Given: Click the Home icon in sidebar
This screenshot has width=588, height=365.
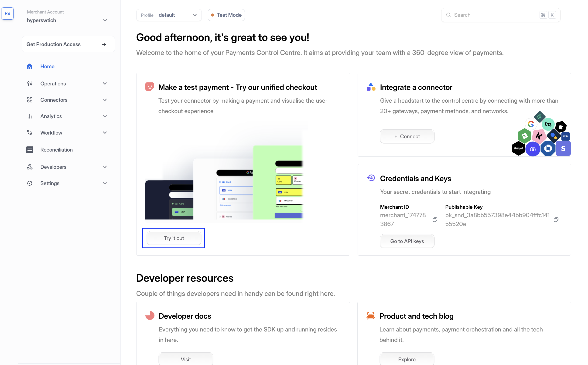Looking at the screenshot, I should tap(30, 66).
